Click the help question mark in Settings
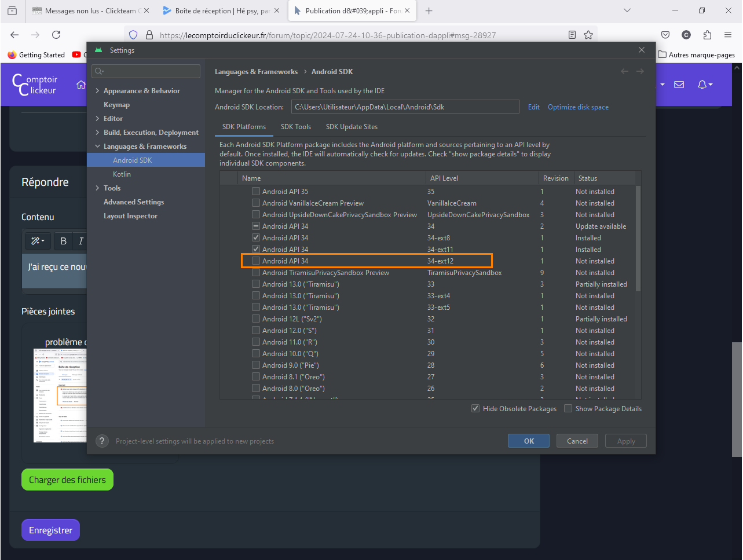This screenshot has width=743, height=560. pyautogui.click(x=102, y=441)
